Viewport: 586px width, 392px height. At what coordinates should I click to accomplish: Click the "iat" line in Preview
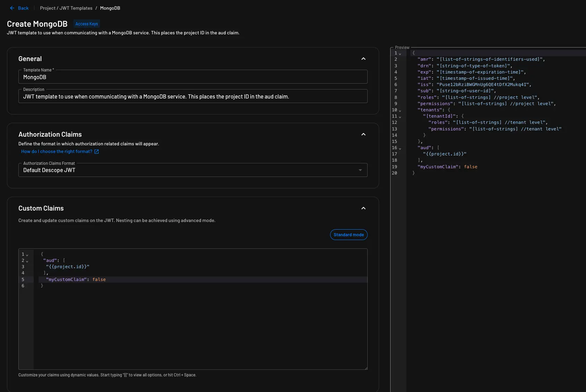tap(466, 78)
